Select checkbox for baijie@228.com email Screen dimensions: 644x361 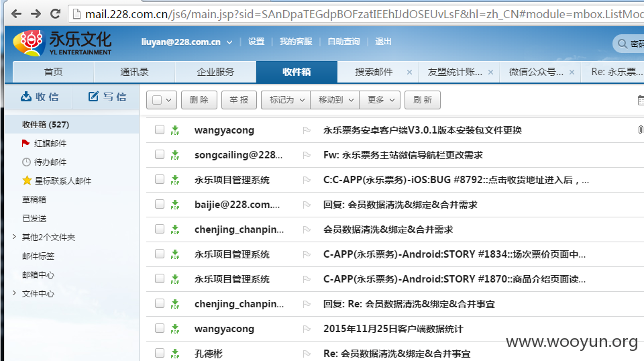(x=160, y=204)
